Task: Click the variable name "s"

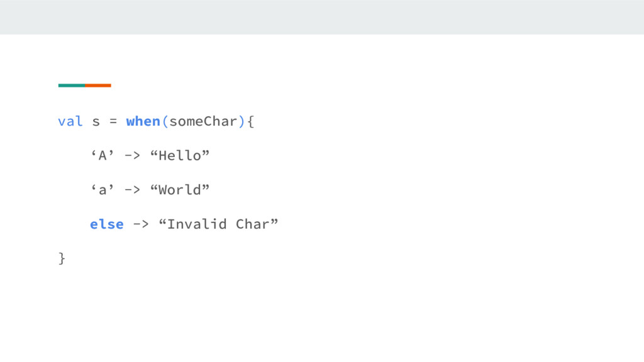Action: pos(96,121)
